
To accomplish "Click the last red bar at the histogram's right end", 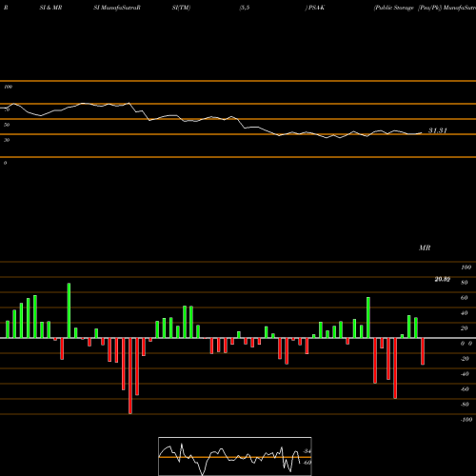I will pyautogui.click(x=423, y=351).
